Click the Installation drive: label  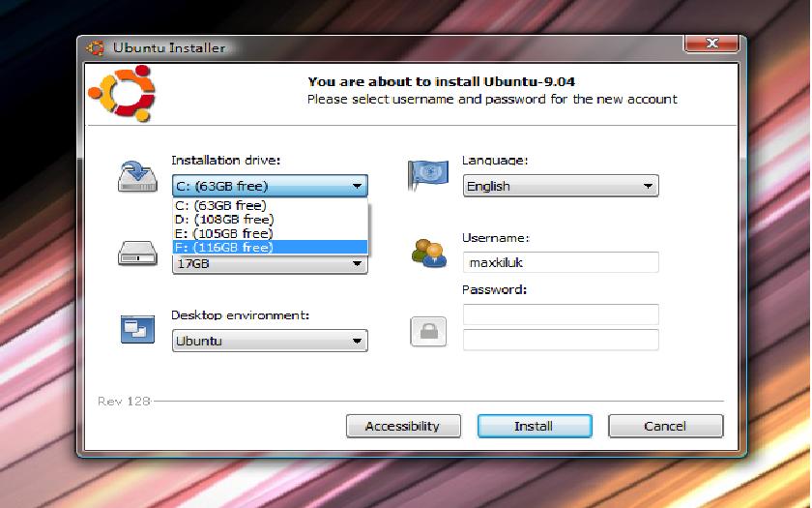[x=226, y=161]
